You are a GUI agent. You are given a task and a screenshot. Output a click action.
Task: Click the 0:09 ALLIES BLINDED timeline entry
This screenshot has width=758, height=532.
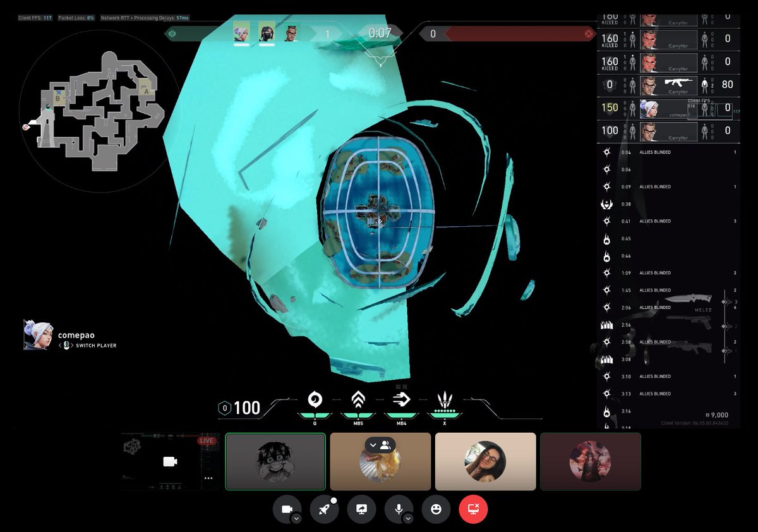click(x=668, y=187)
